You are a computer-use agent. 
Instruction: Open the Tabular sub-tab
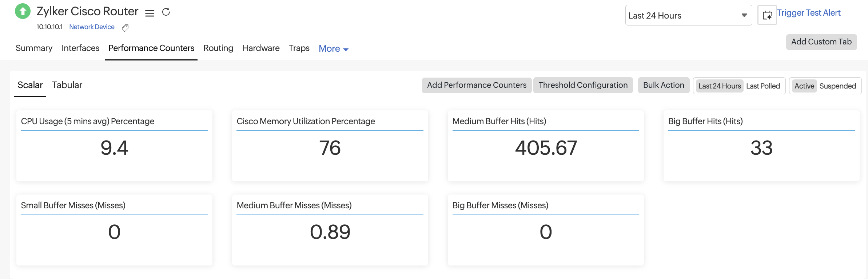click(67, 85)
